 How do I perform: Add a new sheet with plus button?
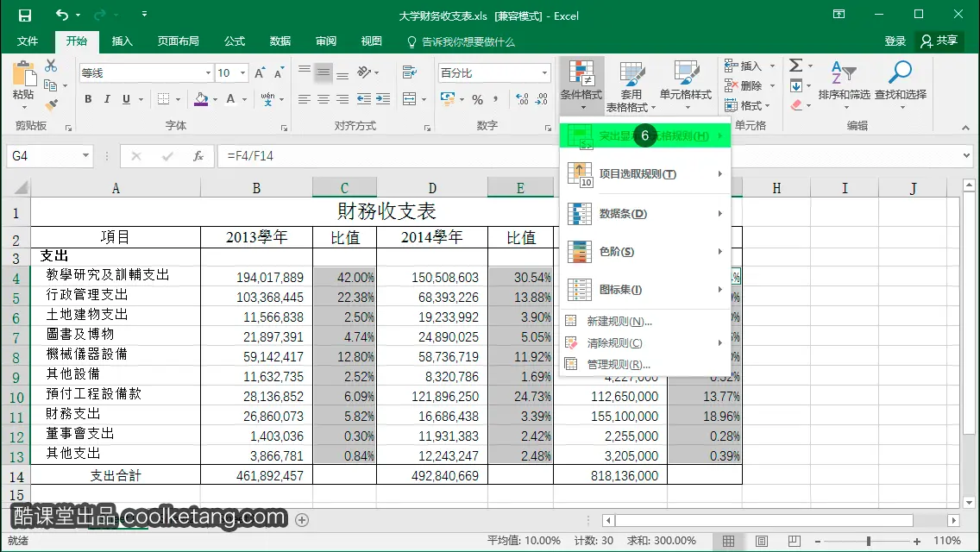[x=302, y=520]
